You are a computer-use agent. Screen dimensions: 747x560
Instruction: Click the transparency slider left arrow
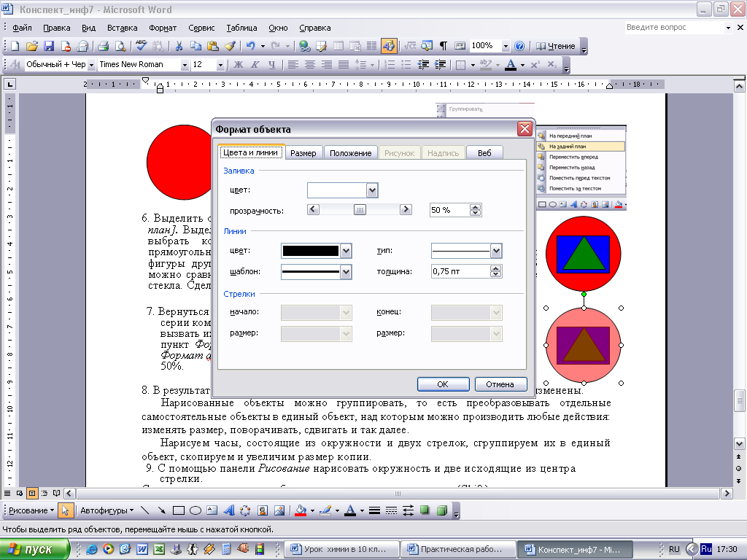pyautogui.click(x=313, y=209)
